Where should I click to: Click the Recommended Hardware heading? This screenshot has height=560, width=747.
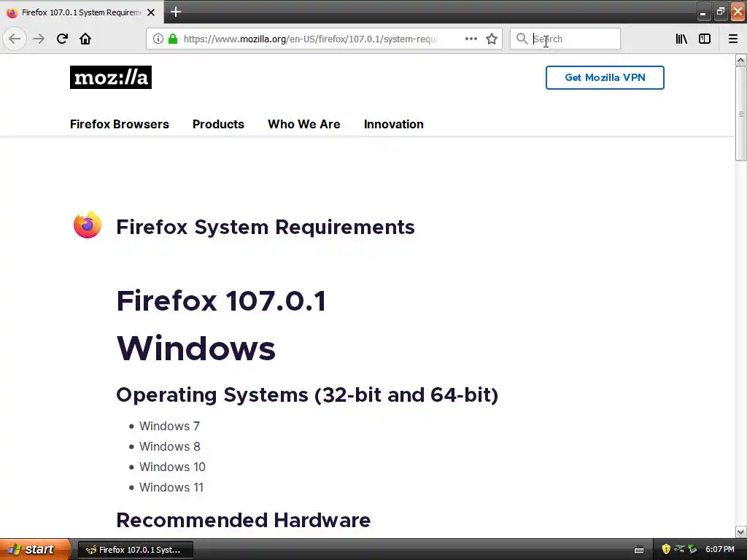tap(244, 520)
